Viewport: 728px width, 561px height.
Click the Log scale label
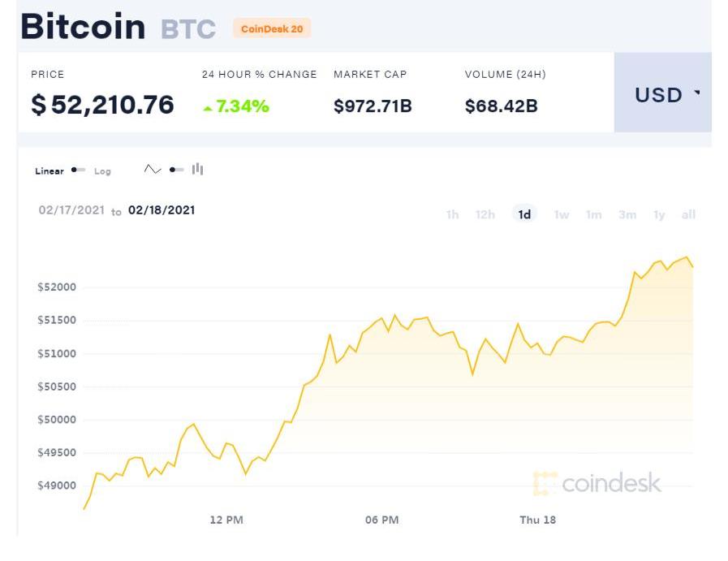coord(102,171)
